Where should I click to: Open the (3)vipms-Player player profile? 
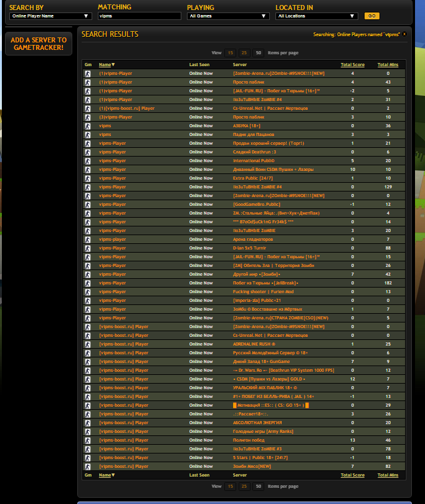pos(116,117)
